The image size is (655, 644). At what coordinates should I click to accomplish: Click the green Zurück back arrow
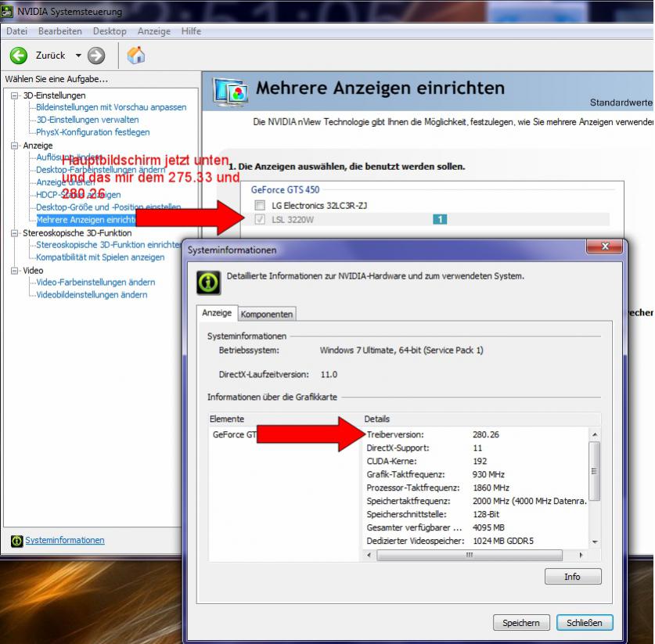(x=18, y=55)
